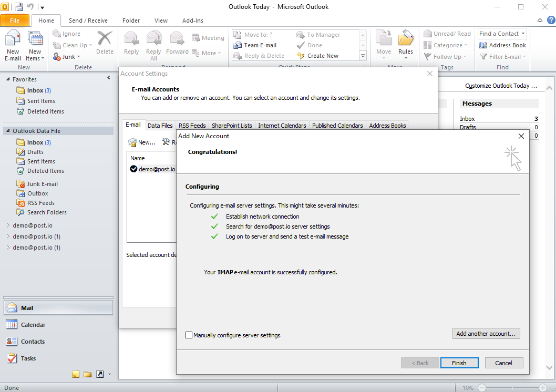Open Contacts navigation pane

(58, 342)
